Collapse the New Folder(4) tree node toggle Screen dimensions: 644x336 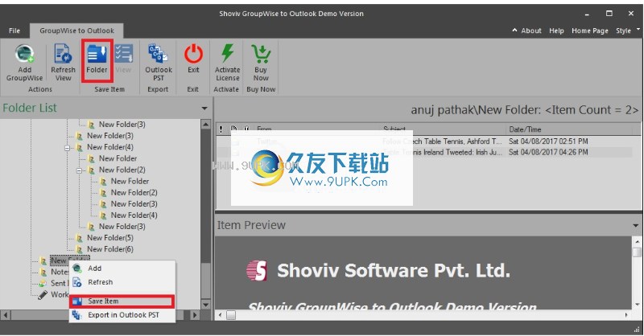(x=68, y=148)
